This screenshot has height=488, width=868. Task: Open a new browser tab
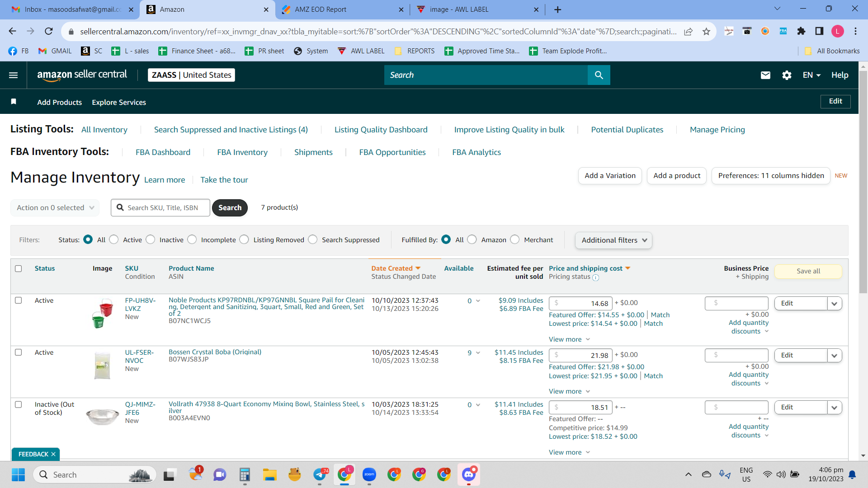tap(558, 9)
